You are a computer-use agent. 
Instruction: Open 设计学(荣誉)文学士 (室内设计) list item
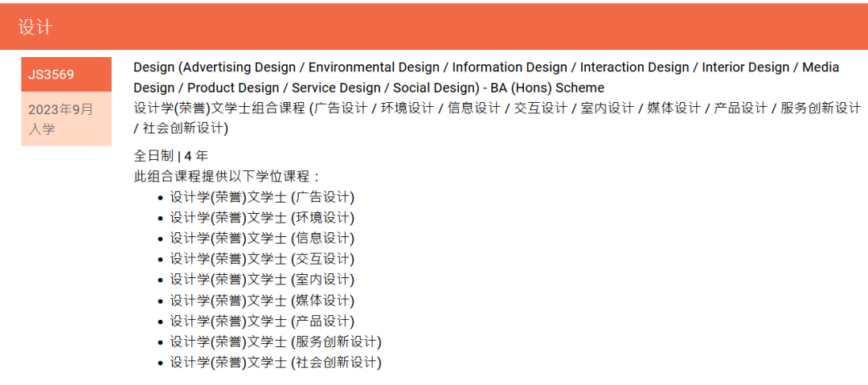pyautogui.click(x=261, y=280)
